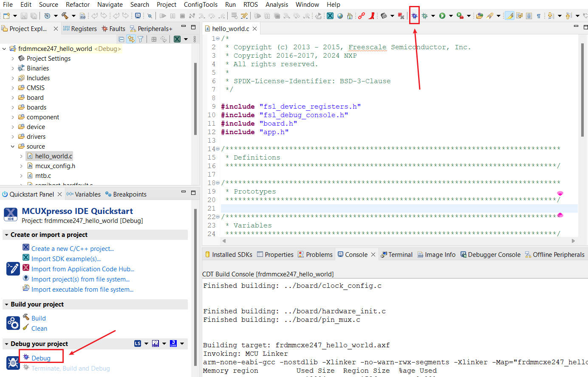Open the ConfigTools menu
This screenshot has width=588, height=377.
(x=201, y=5)
